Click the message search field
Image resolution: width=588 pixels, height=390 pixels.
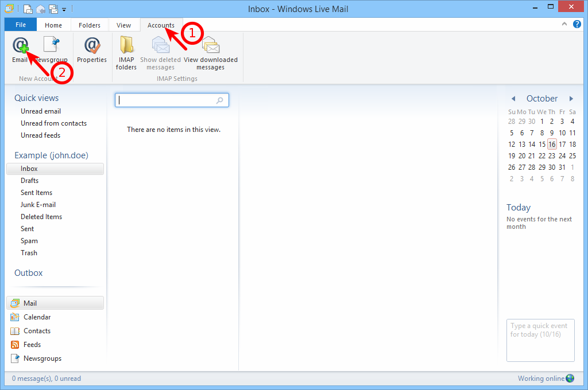pos(172,100)
